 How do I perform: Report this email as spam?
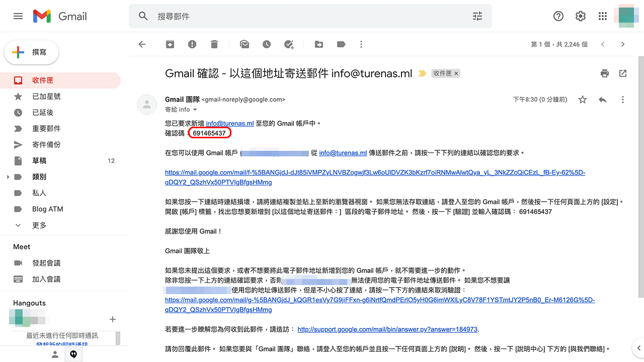pyautogui.click(x=192, y=44)
